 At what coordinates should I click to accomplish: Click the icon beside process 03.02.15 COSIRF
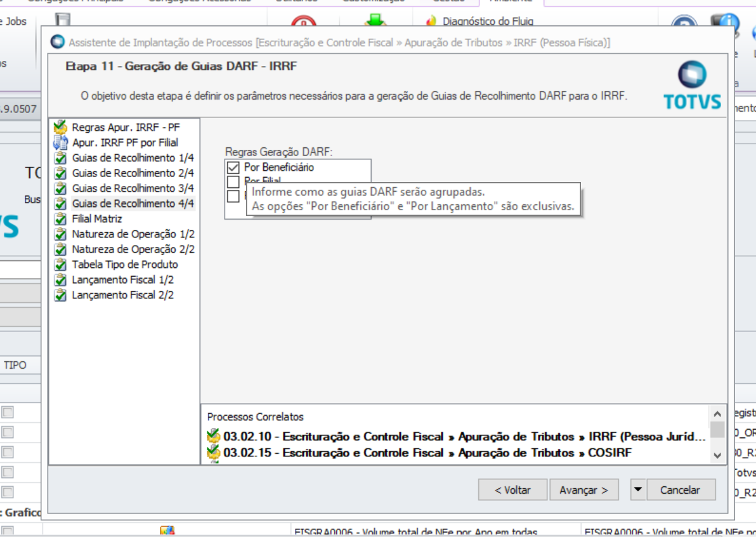point(213,452)
